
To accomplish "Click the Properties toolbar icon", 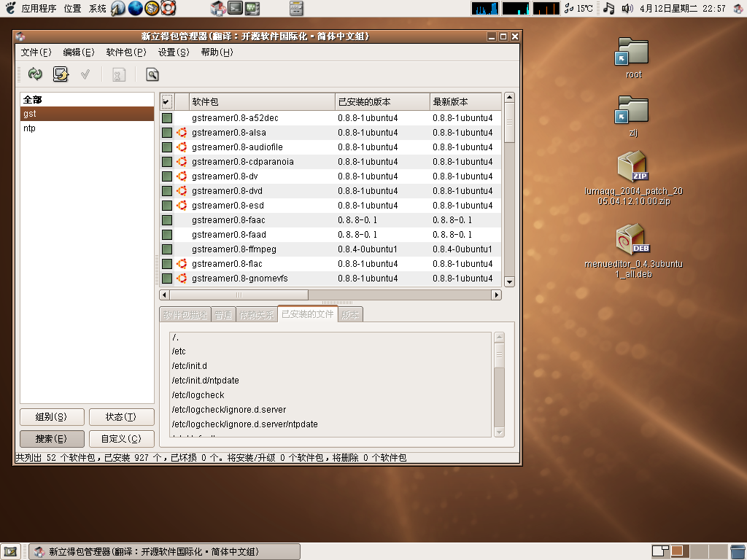I will 119,74.
